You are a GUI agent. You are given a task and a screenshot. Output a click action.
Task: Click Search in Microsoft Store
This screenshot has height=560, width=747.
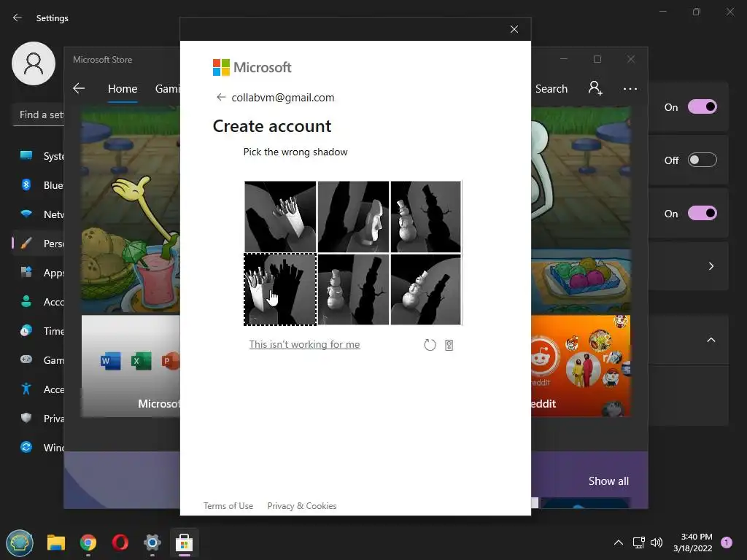click(x=551, y=88)
